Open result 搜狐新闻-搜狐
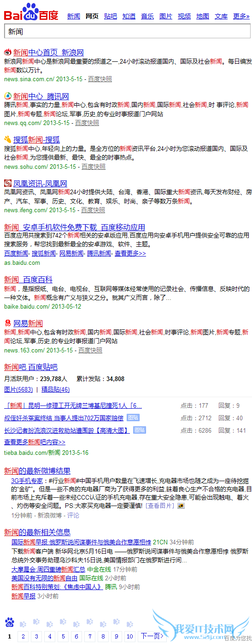This screenshot has height=644, width=252. click(x=36, y=139)
